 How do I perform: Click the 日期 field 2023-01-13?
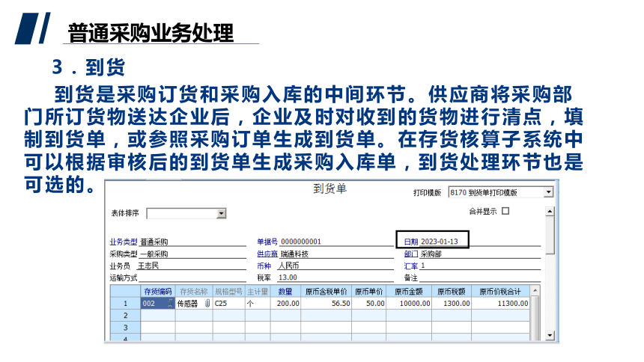point(439,242)
